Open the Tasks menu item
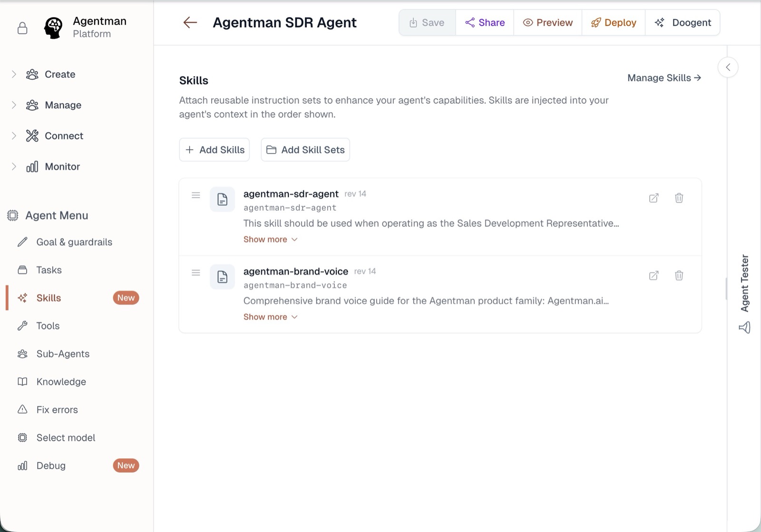Image resolution: width=761 pixels, height=532 pixels. pyautogui.click(x=49, y=270)
